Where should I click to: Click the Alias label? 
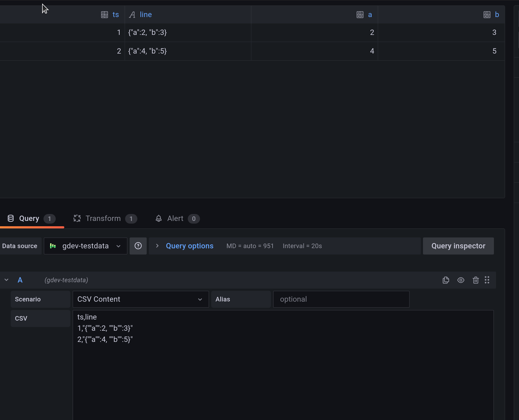pos(241,299)
